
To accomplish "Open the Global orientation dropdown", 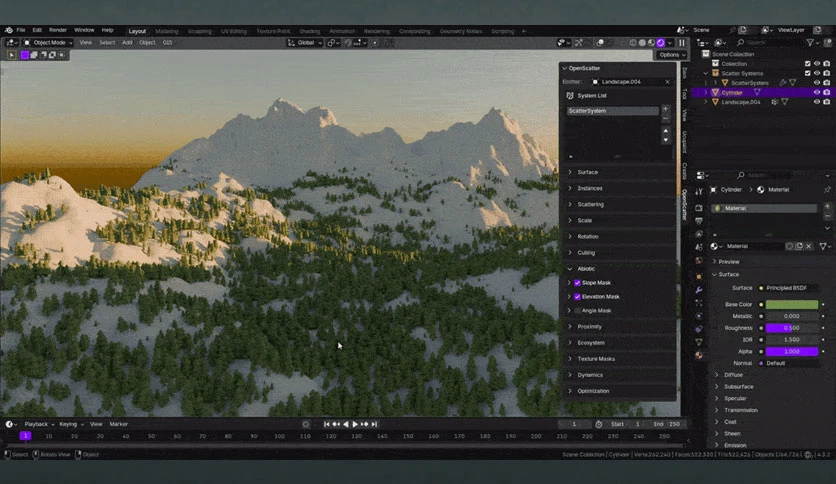I will point(305,43).
